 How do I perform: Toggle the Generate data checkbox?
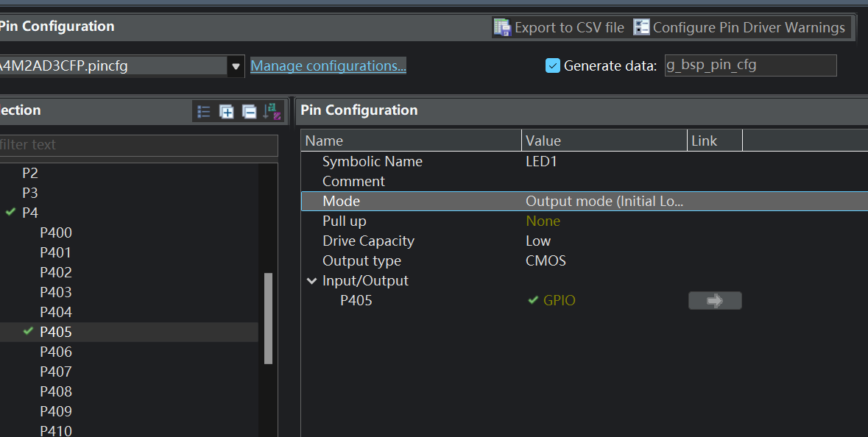tap(552, 65)
